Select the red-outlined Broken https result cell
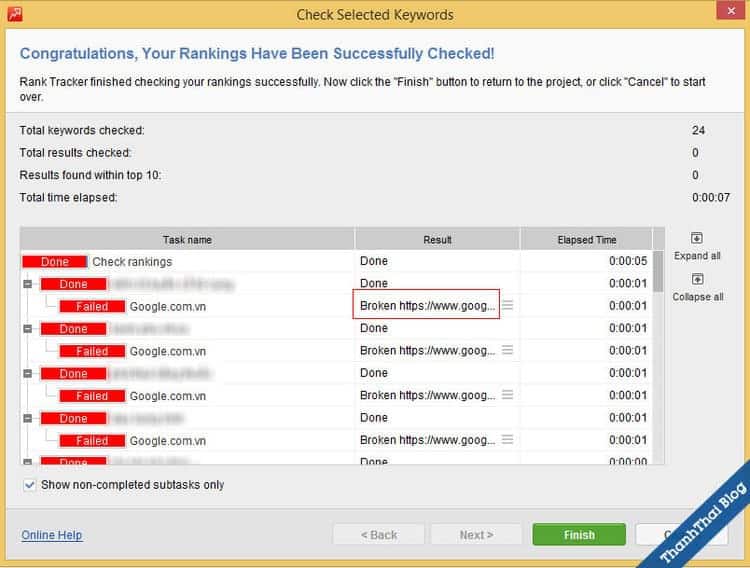 (x=428, y=306)
